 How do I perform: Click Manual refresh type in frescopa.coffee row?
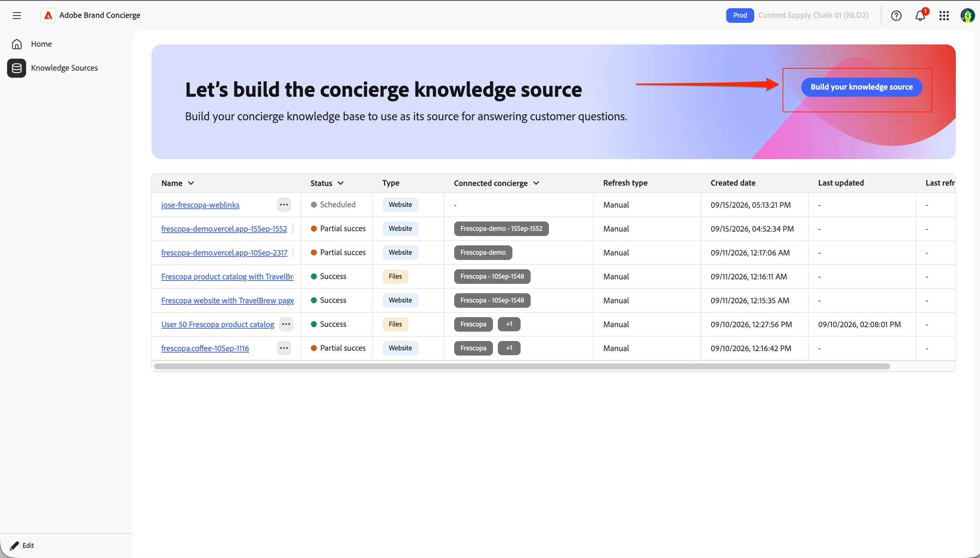coord(616,348)
